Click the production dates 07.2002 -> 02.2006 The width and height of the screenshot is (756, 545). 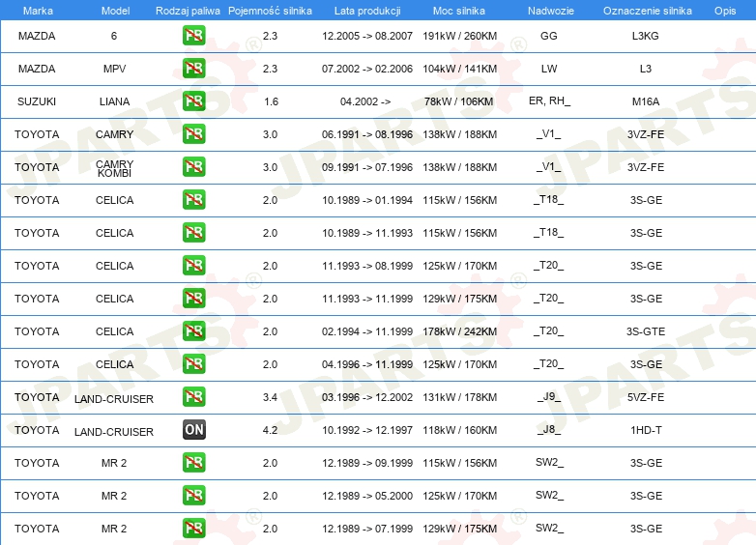click(367, 69)
